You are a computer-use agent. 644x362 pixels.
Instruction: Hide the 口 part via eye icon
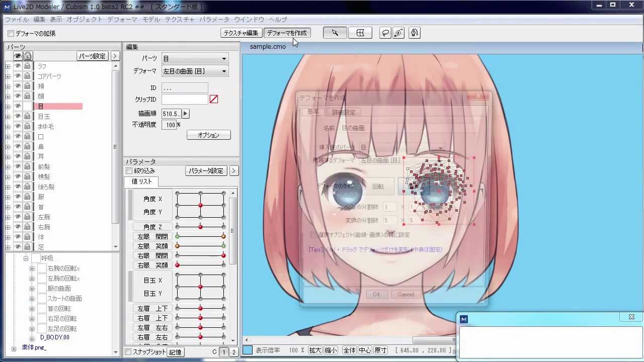[18, 137]
